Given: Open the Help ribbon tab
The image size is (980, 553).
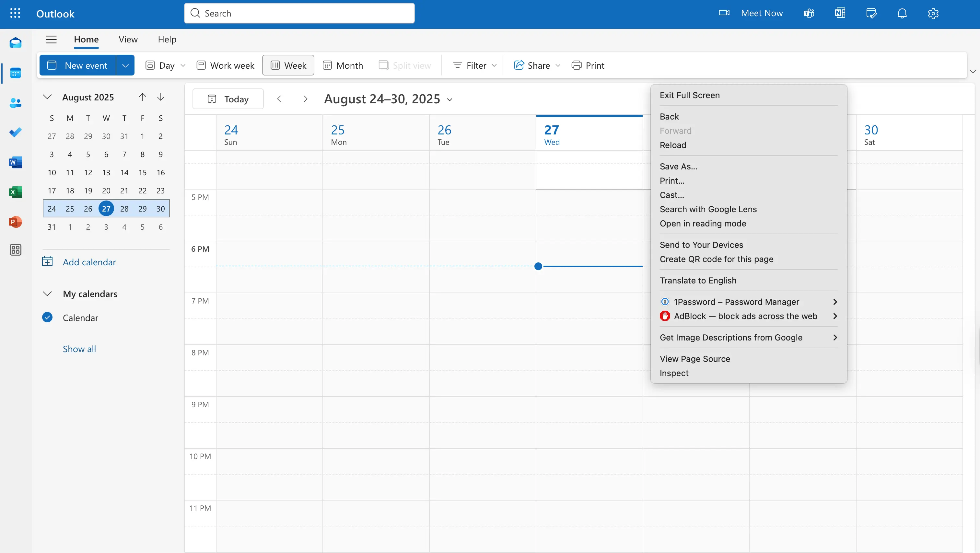Looking at the screenshot, I should pos(167,39).
